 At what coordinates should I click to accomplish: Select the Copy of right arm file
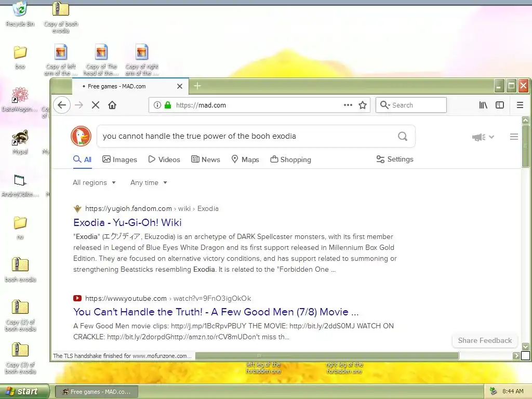[142, 60]
